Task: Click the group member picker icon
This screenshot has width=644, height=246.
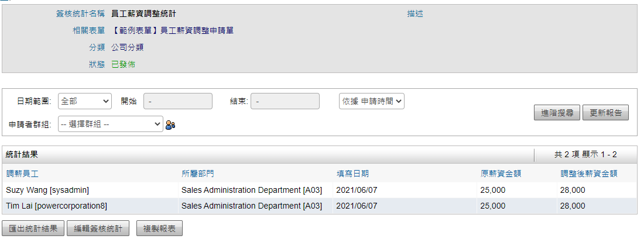Action: click(170, 124)
